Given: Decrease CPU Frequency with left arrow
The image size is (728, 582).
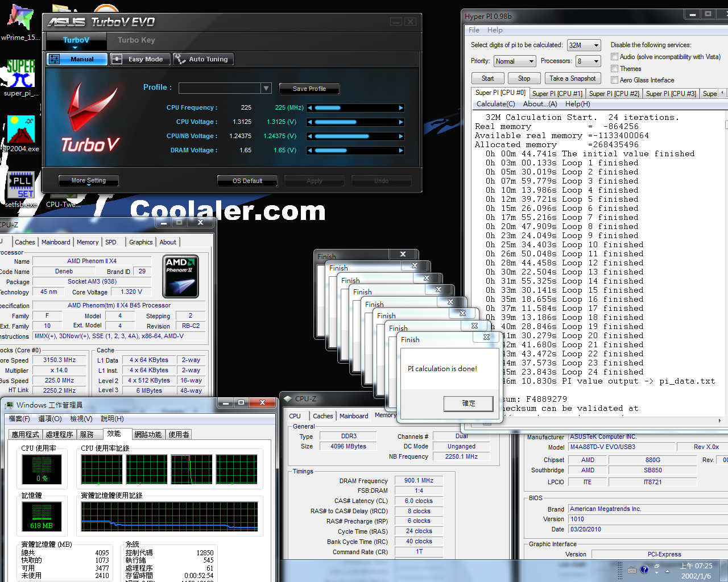Looking at the screenshot, I should click(x=309, y=108).
